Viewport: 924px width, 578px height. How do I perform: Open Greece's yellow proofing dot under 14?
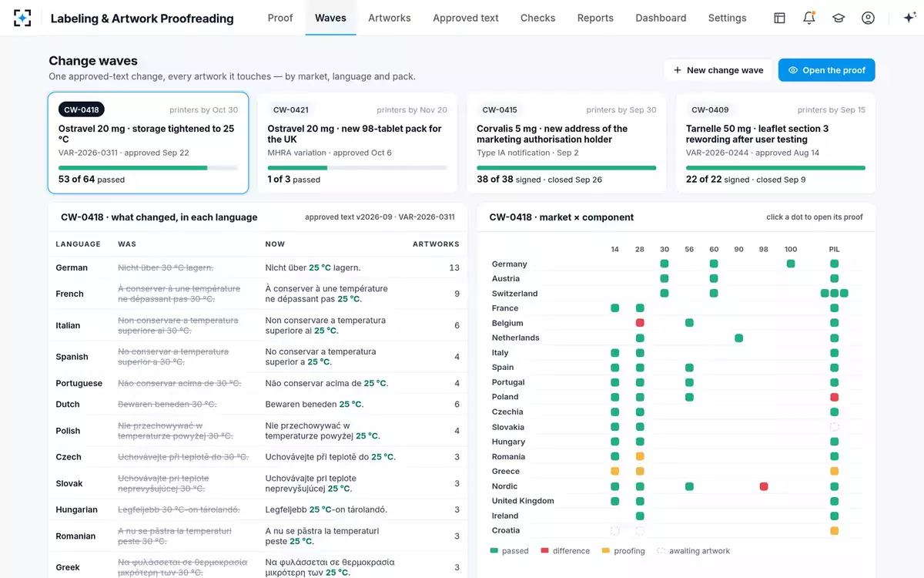[615, 471]
